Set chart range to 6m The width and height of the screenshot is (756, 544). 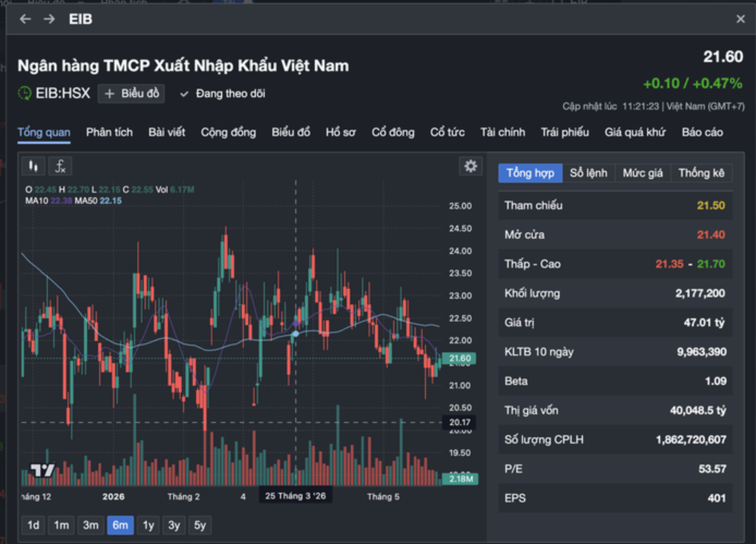[x=120, y=525]
